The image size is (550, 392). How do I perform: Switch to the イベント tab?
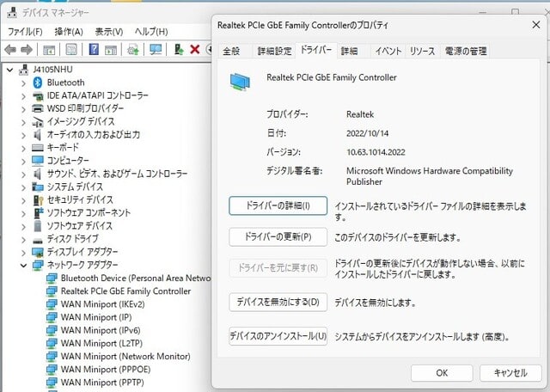pyautogui.click(x=388, y=52)
